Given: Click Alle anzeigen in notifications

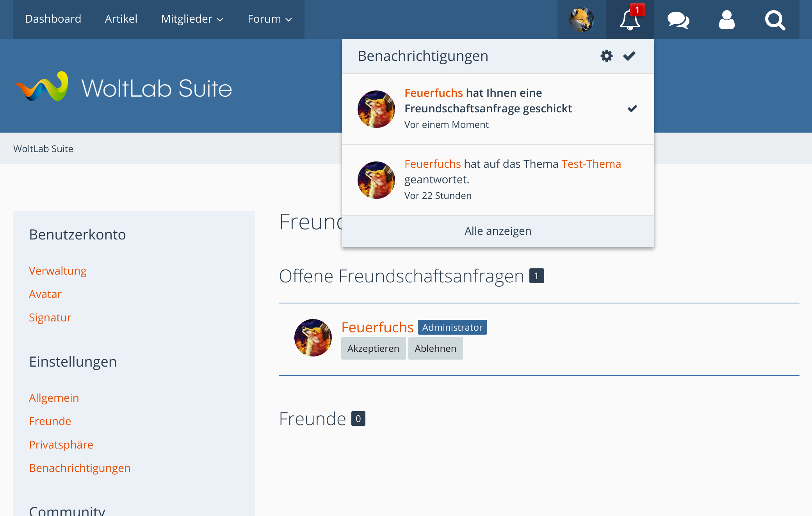Looking at the screenshot, I should (x=498, y=231).
